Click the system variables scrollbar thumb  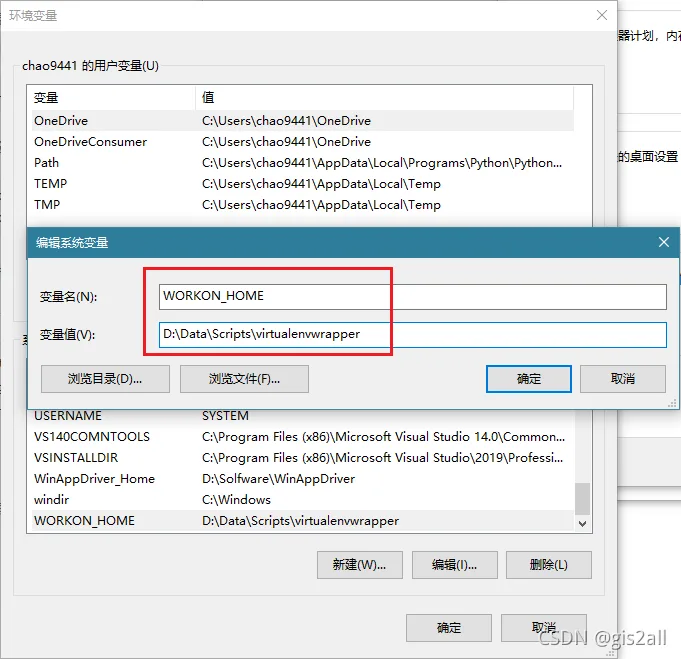[x=582, y=498]
